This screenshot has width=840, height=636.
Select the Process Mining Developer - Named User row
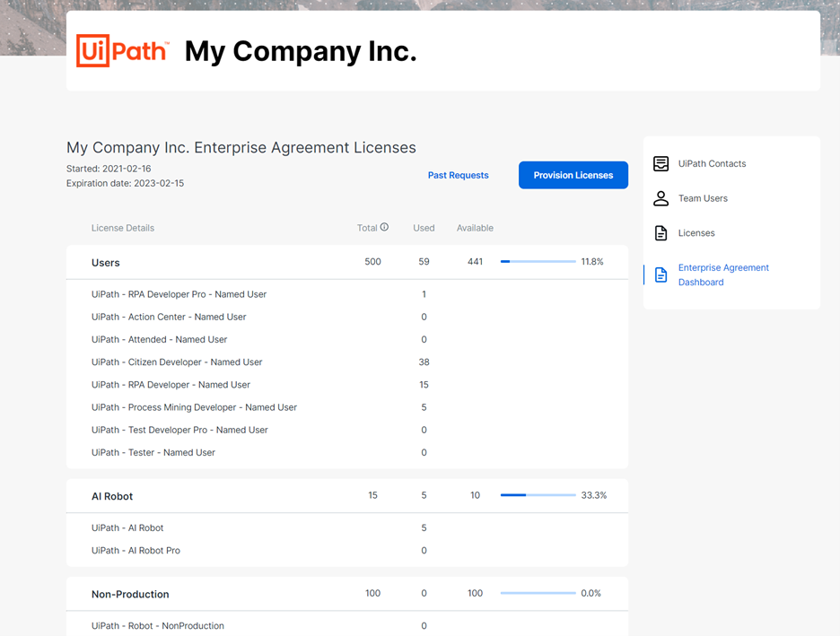pos(347,407)
